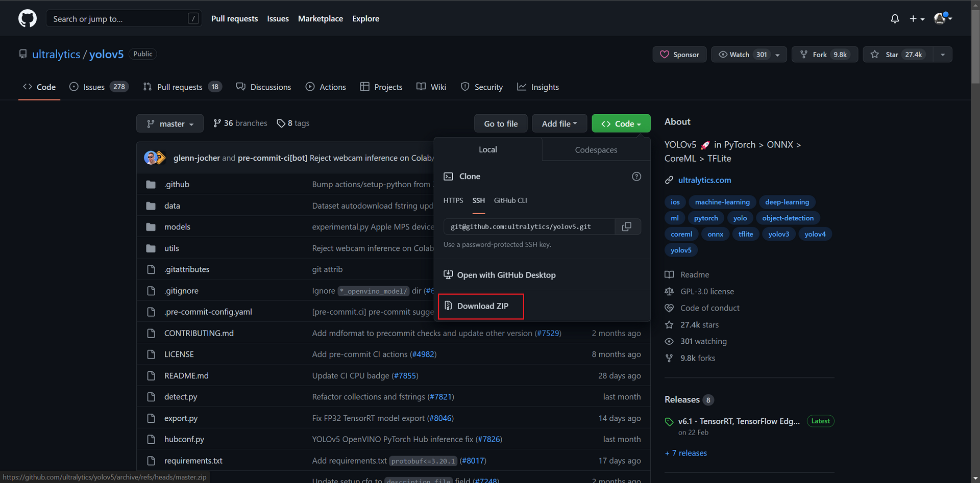Viewport: 980px width, 483px height.
Task: Open the + 7 releases link
Action: click(x=686, y=453)
